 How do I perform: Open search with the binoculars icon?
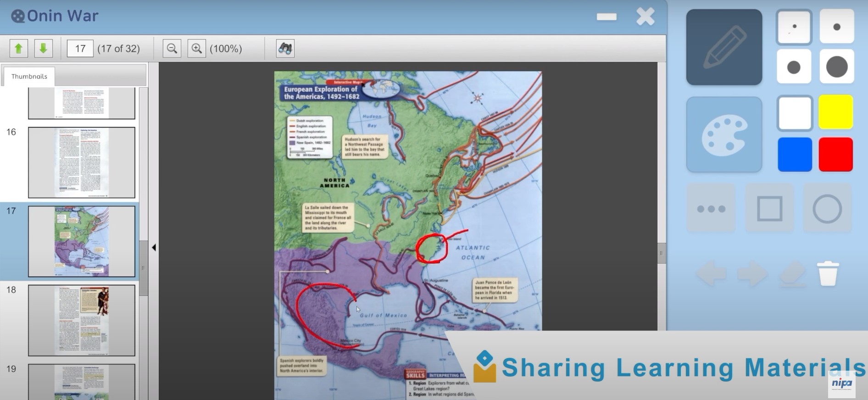click(285, 48)
